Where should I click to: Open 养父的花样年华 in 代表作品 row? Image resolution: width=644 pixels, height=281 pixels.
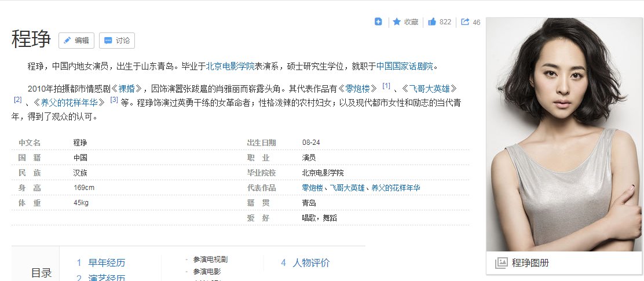tap(396, 188)
